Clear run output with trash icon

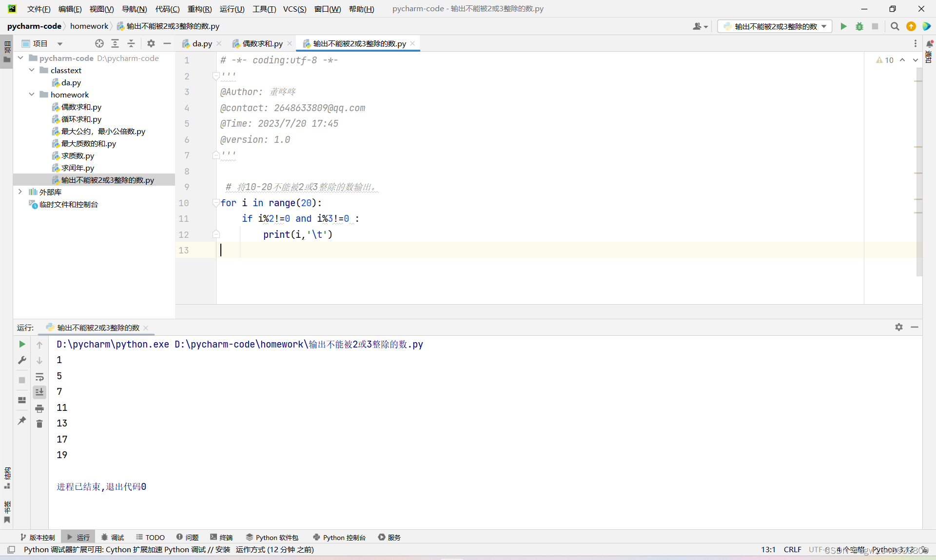39,424
